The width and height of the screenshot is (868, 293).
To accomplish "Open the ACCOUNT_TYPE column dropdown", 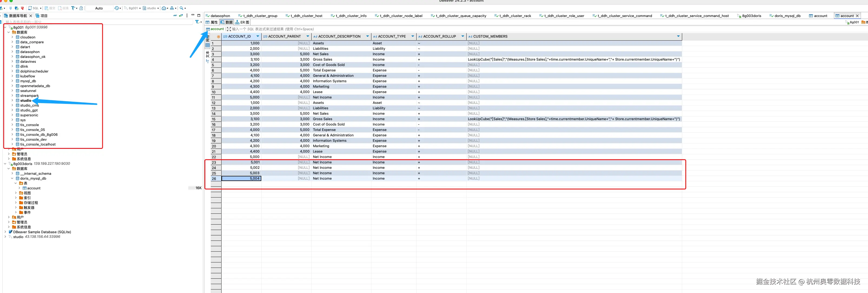I will [x=413, y=36].
